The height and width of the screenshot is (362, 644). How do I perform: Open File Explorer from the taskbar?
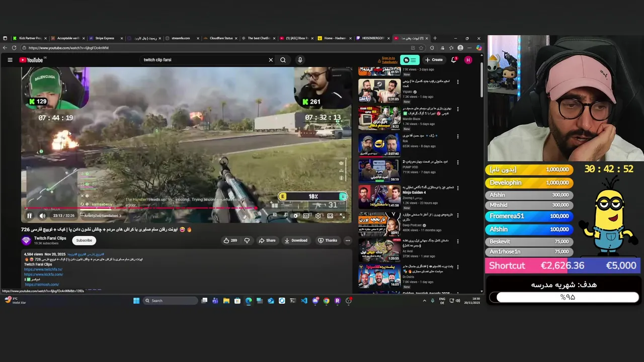coord(226,301)
